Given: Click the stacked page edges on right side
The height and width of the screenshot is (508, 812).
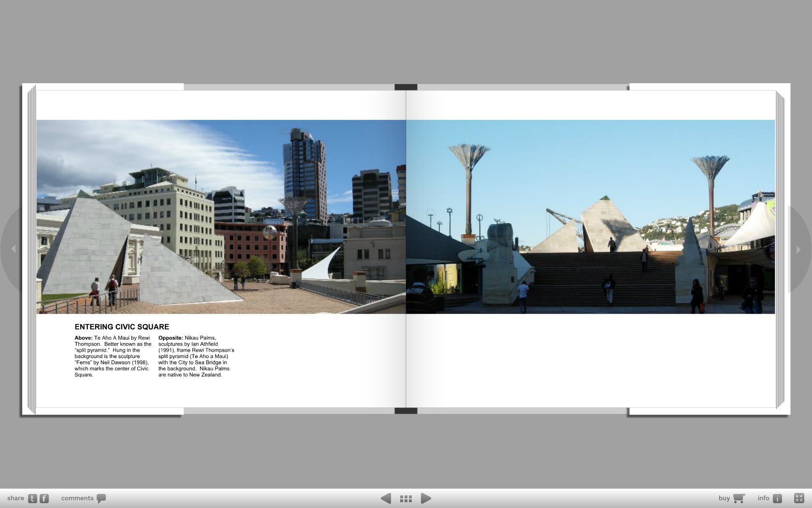Looking at the screenshot, I should coord(780,249).
